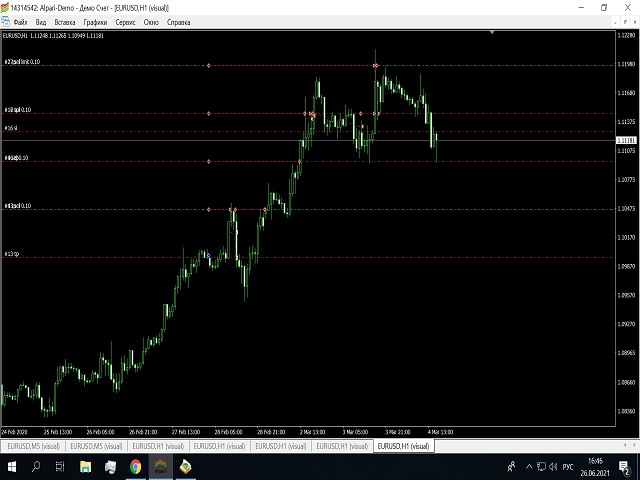This screenshot has height=480, width=640.
Task: Open the Справка menu
Action: (x=178, y=22)
